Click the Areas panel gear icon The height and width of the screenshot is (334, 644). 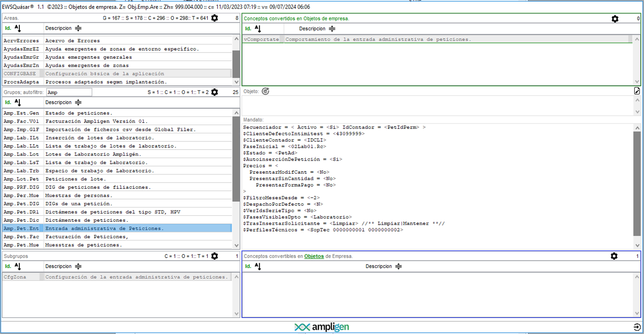point(214,18)
